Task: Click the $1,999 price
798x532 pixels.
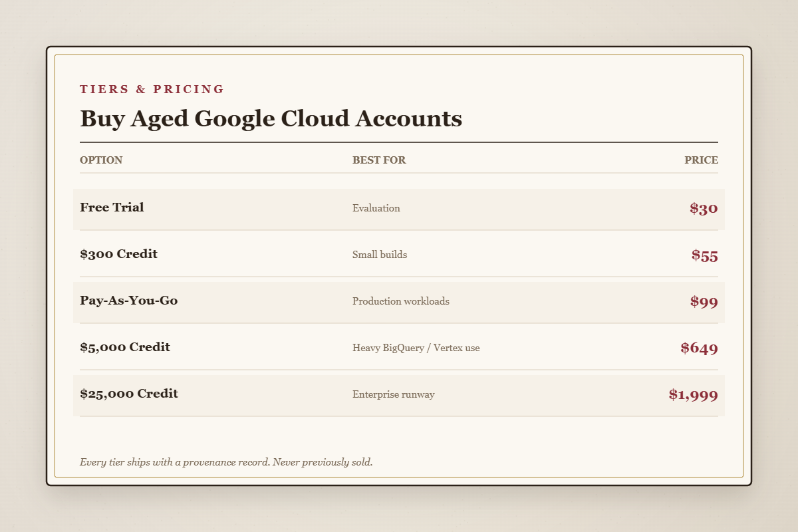Action: tap(694, 394)
